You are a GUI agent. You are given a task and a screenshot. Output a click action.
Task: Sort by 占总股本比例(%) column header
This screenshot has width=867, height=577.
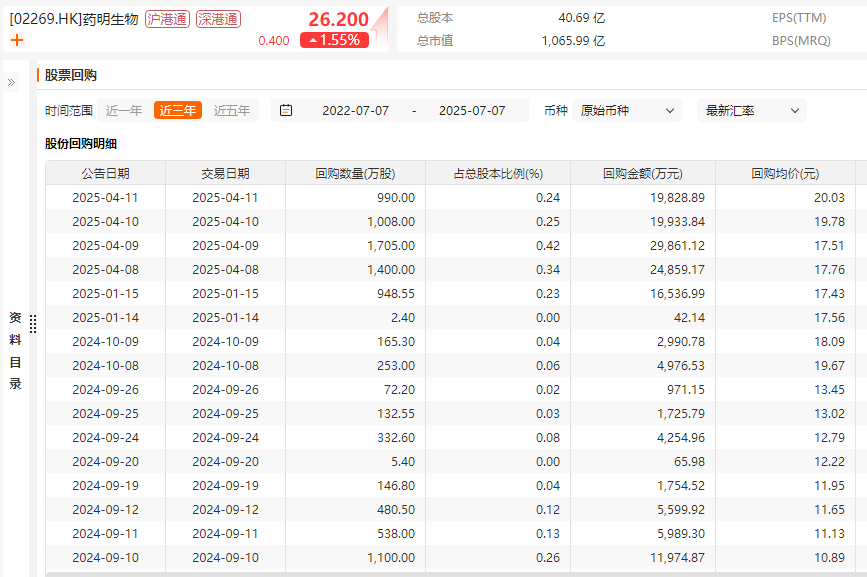pos(498,174)
